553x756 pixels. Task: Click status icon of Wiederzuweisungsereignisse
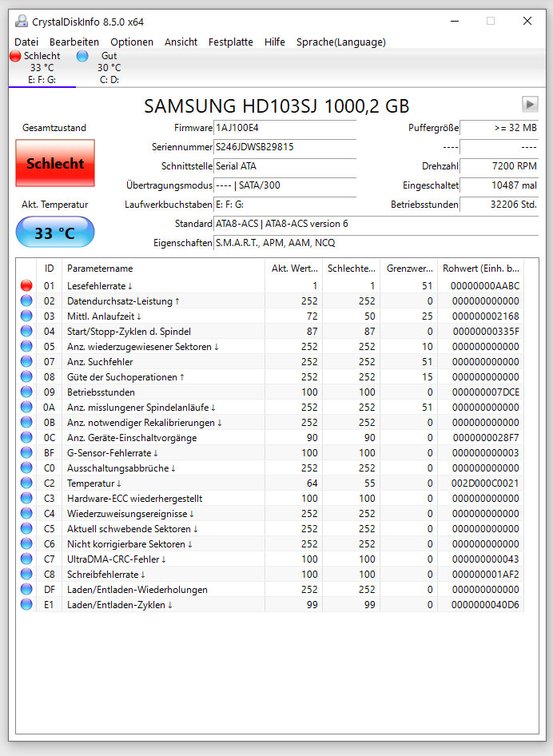pyautogui.click(x=26, y=514)
